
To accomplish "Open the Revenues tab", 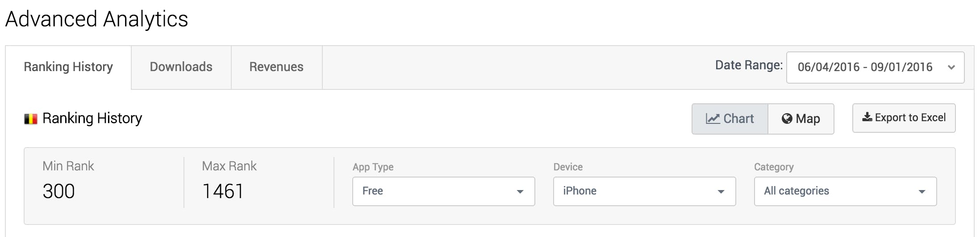I will (276, 67).
